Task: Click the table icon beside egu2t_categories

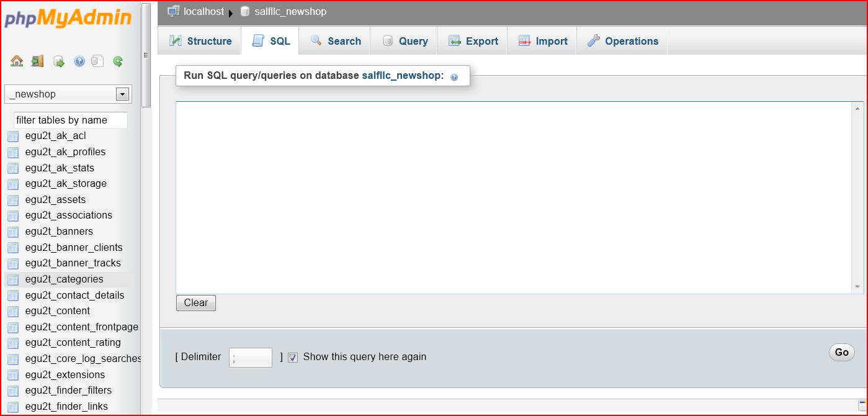Action: [13, 279]
